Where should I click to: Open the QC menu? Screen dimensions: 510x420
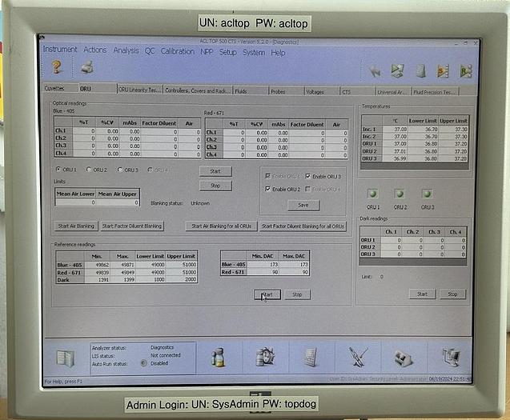[150, 50]
